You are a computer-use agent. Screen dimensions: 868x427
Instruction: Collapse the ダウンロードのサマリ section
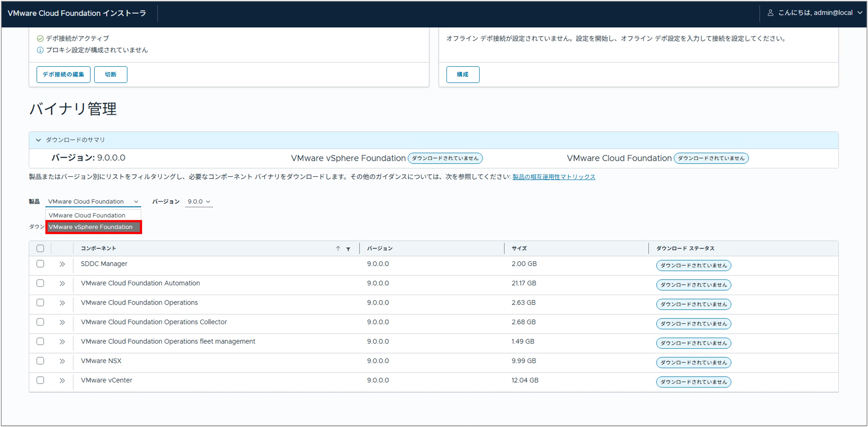coord(38,140)
